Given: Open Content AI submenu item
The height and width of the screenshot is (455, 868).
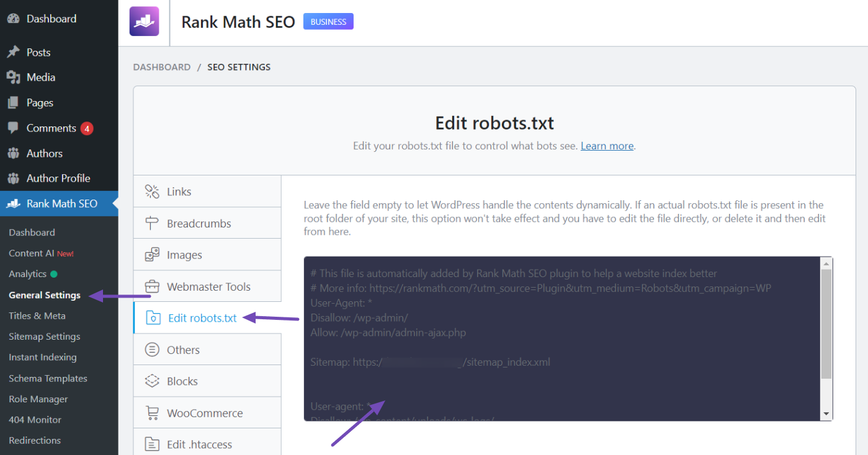Looking at the screenshot, I should pos(41,254).
